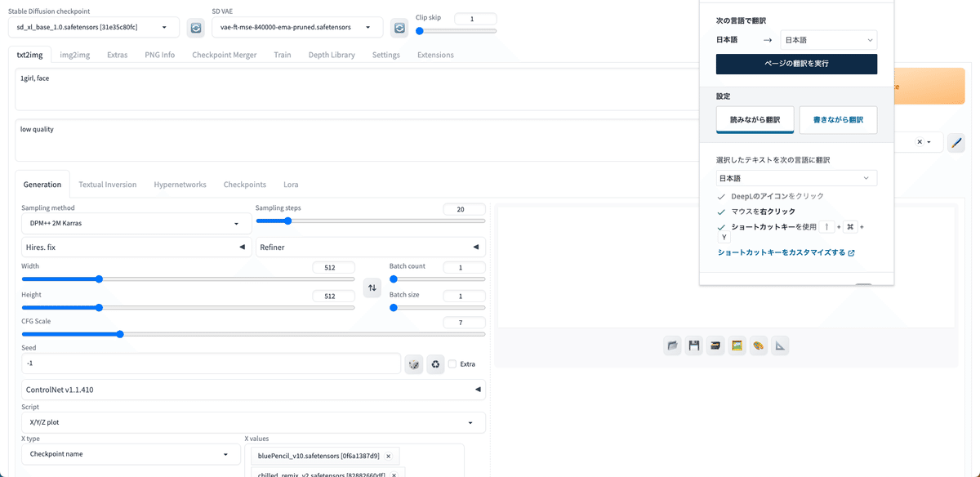Open DeepL selected-text language dropdown
The height and width of the screenshot is (477, 980).
click(x=796, y=178)
